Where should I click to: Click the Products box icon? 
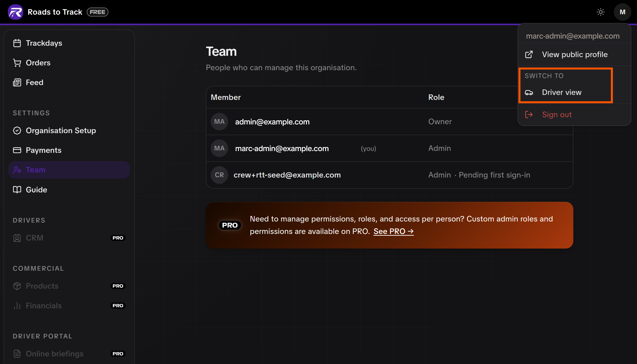[17, 286]
